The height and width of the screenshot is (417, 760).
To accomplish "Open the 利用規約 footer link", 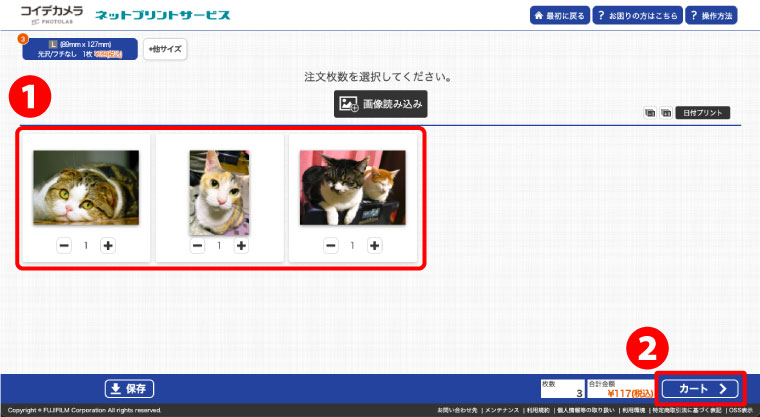I will point(542,411).
